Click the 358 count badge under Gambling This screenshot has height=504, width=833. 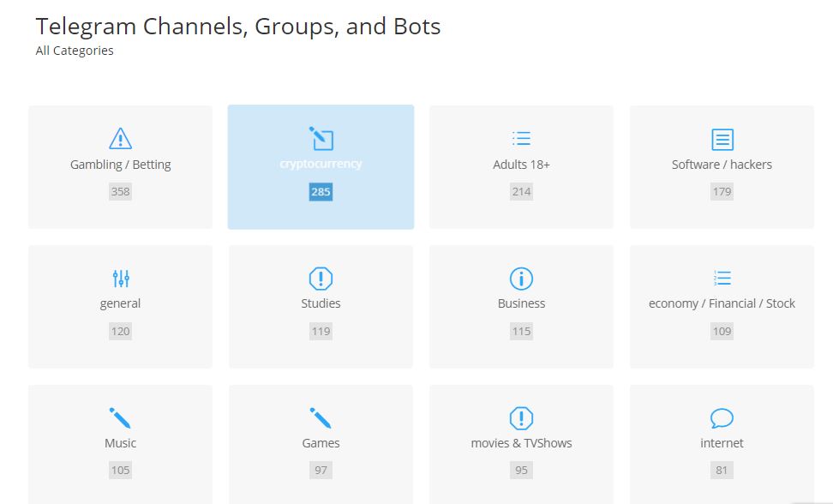[x=121, y=192]
